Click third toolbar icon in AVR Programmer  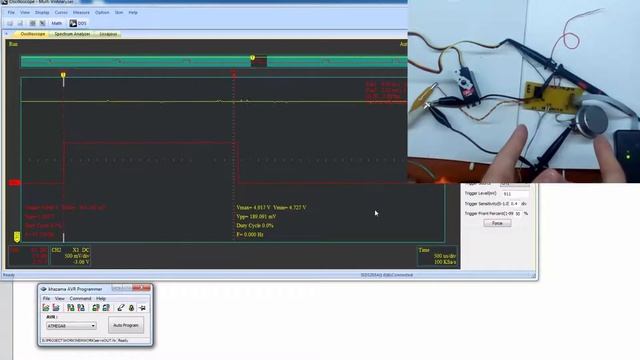click(71, 308)
